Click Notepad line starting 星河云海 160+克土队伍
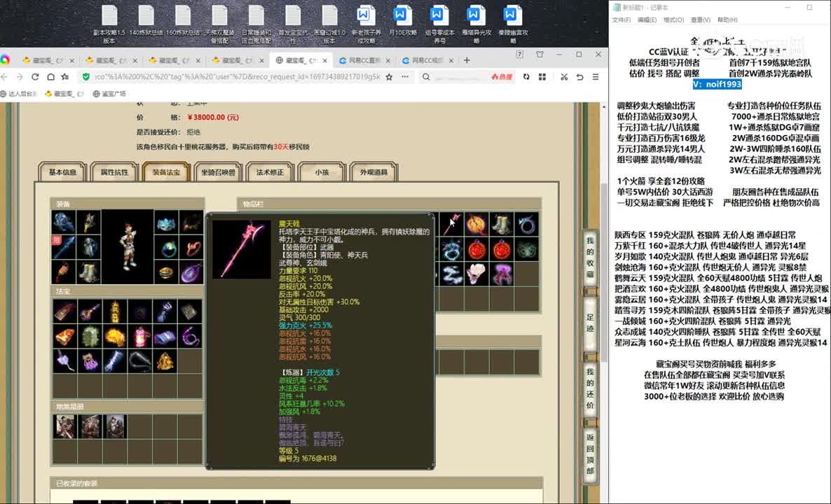The image size is (831, 504). 721,342
